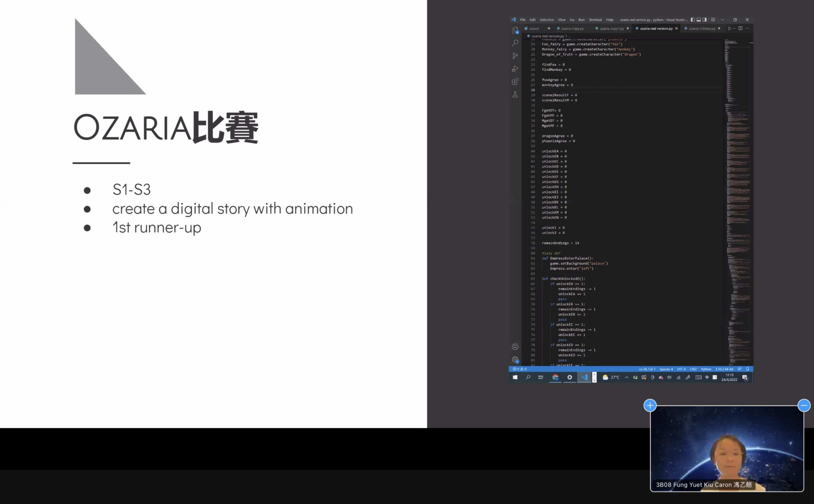Image resolution: width=814 pixels, height=504 pixels.
Task: Toggle the Chinese IME indicator in system tray
Action: coord(707,377)
